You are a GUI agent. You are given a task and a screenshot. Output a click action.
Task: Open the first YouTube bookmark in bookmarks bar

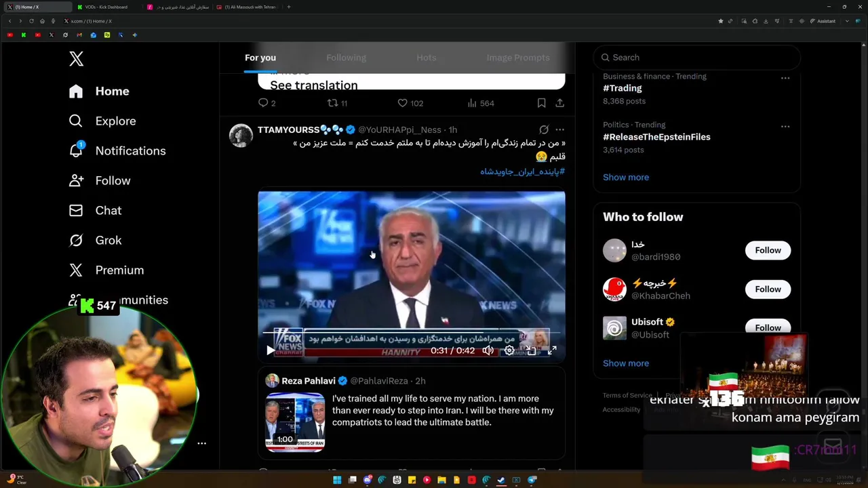point(9,35)
